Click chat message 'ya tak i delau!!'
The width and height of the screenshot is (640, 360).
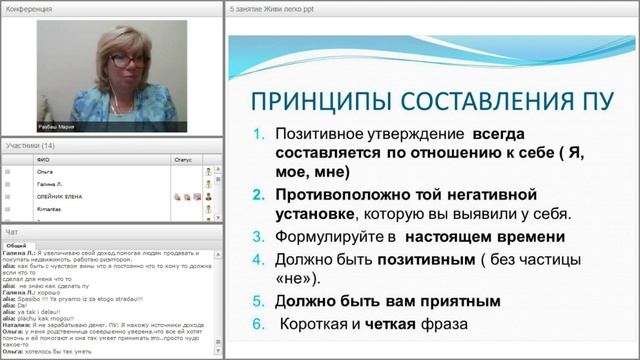pyautogui.click(x=39, y=312)
